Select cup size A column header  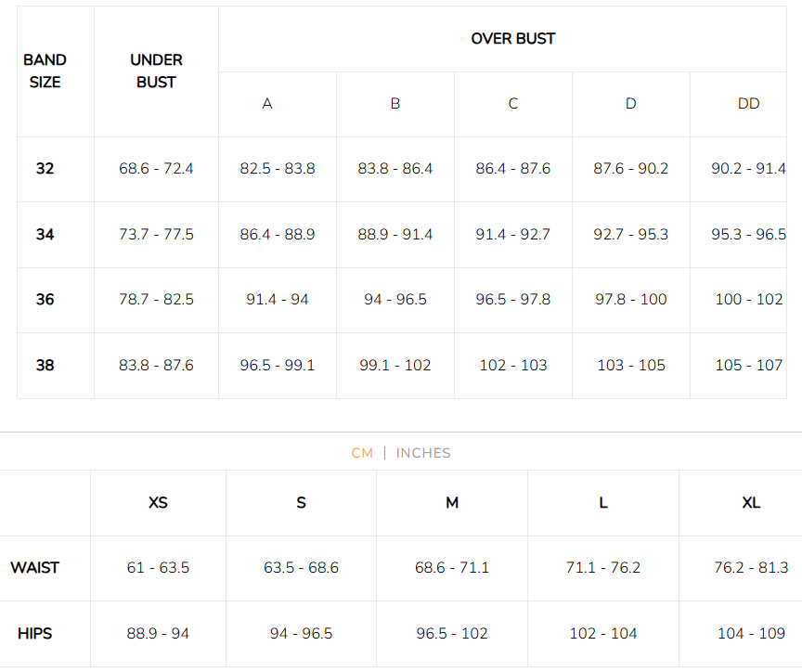click(267, 103)
